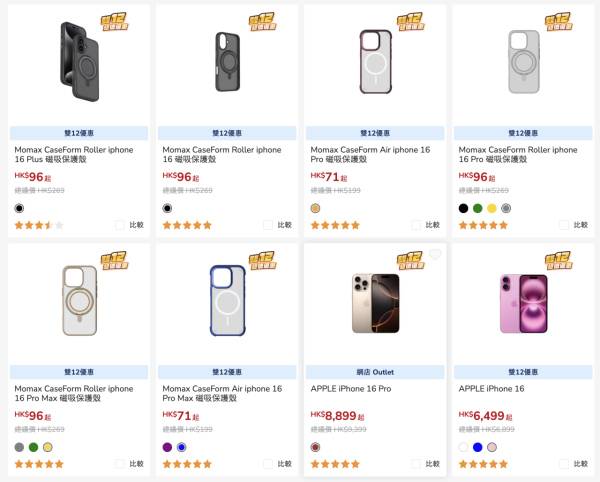The height and width of the screenshot is (482, 600).
Task: Select green color for CaseForm Roller 16 Pro
Action: tap(478, 208)
